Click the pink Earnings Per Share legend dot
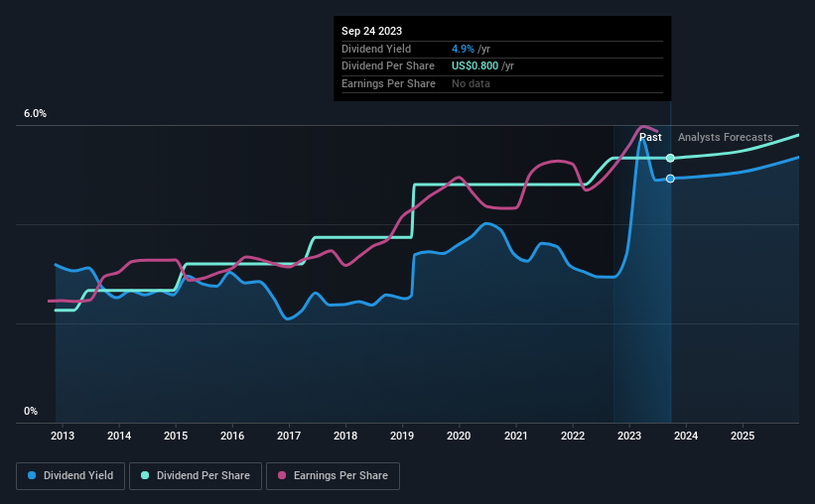 (x=282, y=475)
